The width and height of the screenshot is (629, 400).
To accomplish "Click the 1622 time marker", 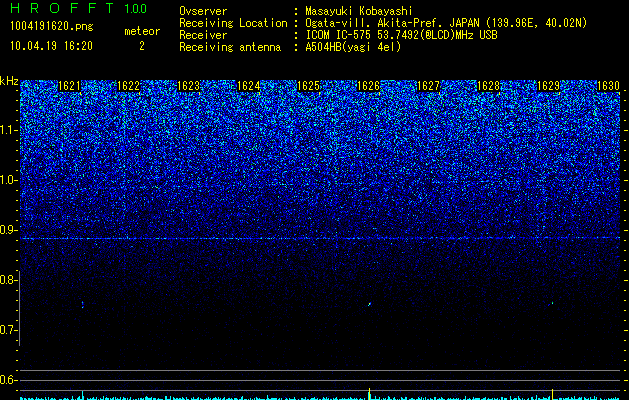I will (x=128, y=86).
